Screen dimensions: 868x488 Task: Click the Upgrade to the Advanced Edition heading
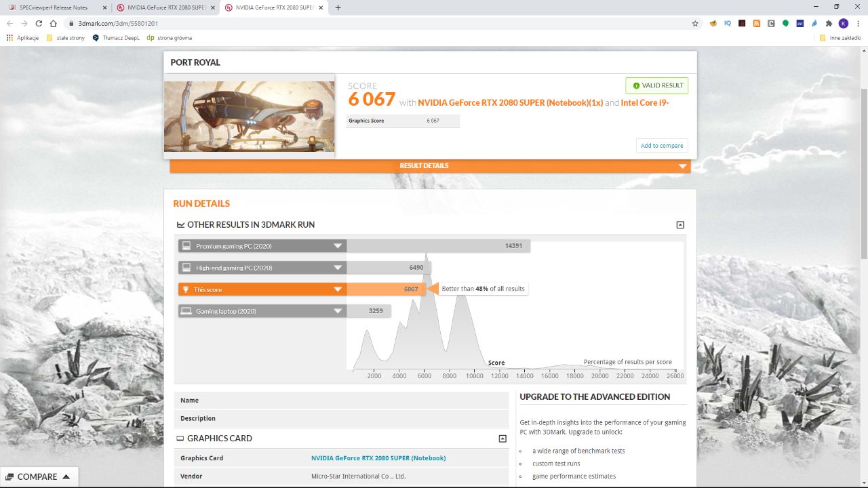(595, 397)
